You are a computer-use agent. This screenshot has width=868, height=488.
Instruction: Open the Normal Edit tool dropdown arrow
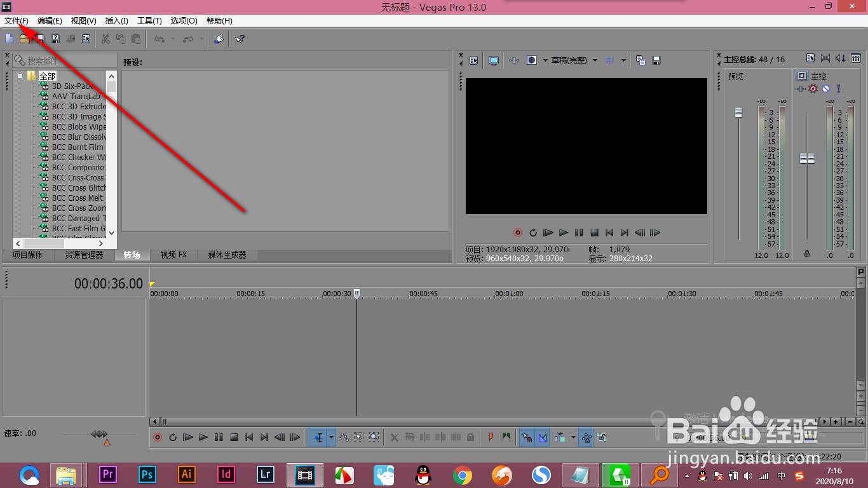(x=331, y=437)
